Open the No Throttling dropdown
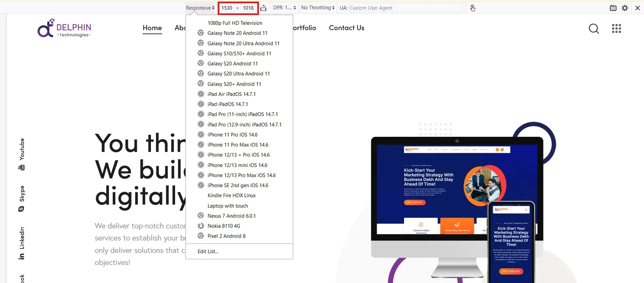Image resolution: width=644 pixels, height=283 pixels. click(318, 8)
